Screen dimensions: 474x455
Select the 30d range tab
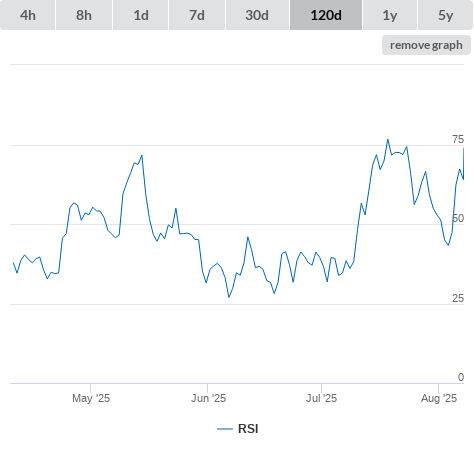click(257, 15)
